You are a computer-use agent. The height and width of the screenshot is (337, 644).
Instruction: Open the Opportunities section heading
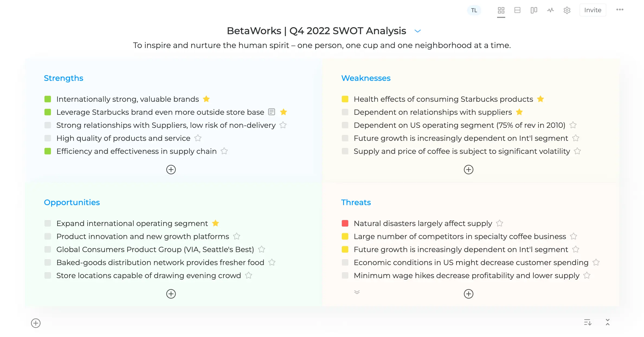coord(72,202)
